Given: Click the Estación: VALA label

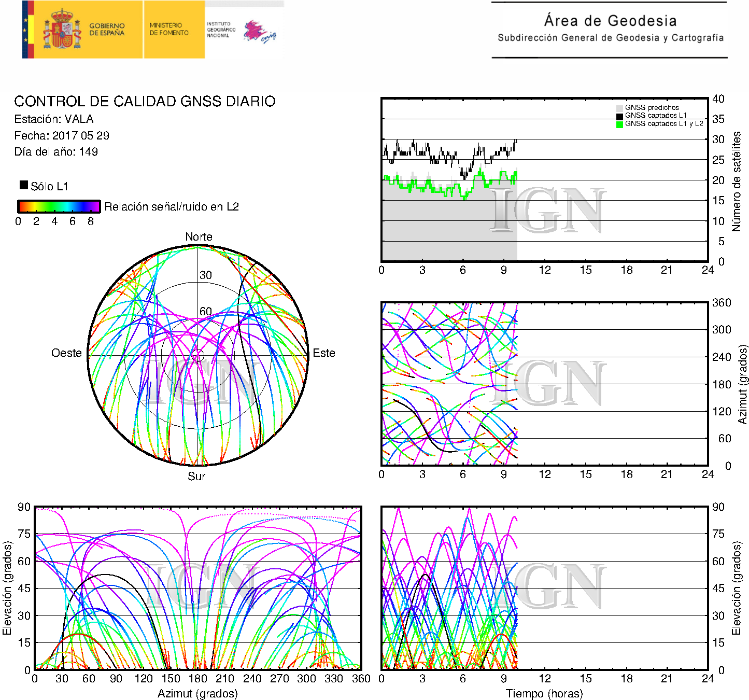Looking at the screenshot, I should coord(54,119).
